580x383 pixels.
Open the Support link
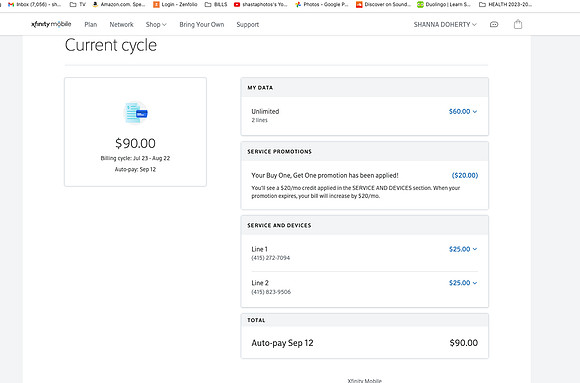(x=248, y=24)
